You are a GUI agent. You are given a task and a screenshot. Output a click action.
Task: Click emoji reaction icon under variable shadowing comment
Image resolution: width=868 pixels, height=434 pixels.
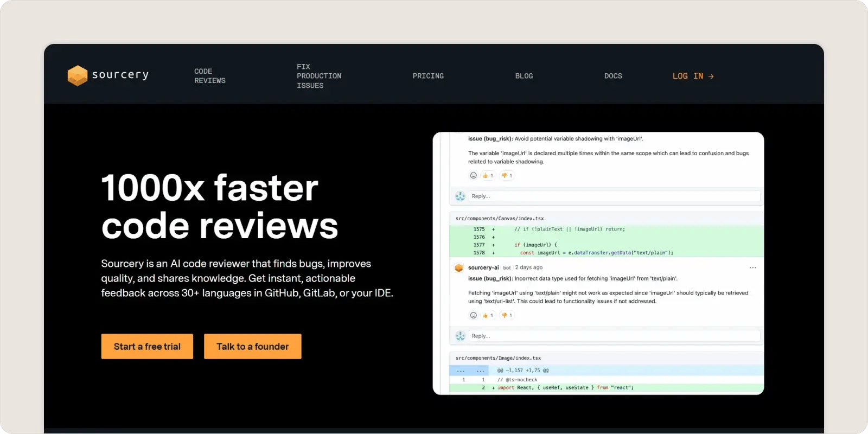click(473, 175)
